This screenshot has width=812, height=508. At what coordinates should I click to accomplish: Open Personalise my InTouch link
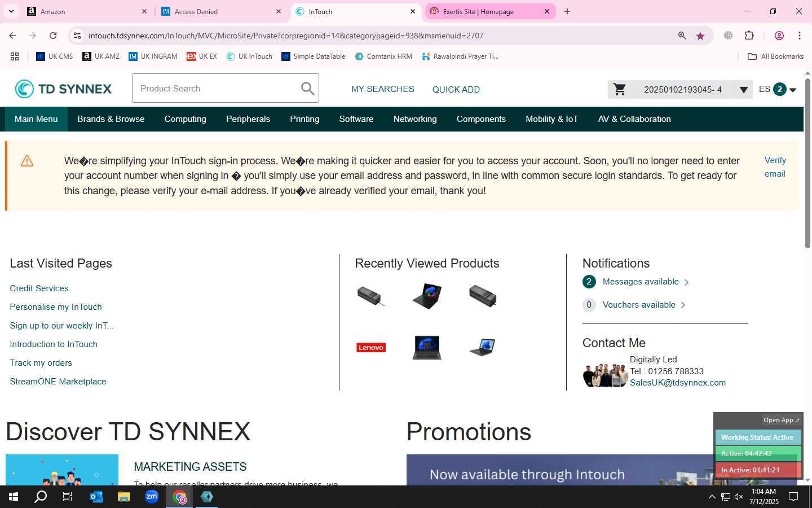click(x=56, y=307)
